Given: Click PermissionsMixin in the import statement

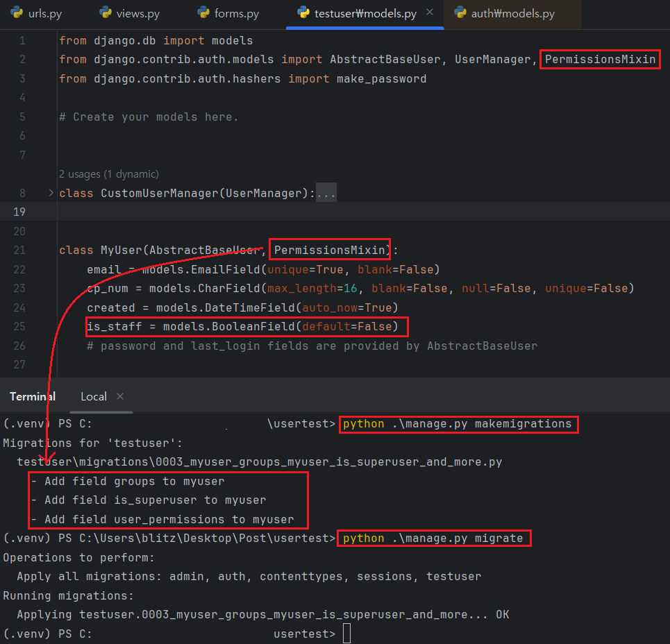Looking at the screenshot, I should pyautogui.click(x=600, y=60).
